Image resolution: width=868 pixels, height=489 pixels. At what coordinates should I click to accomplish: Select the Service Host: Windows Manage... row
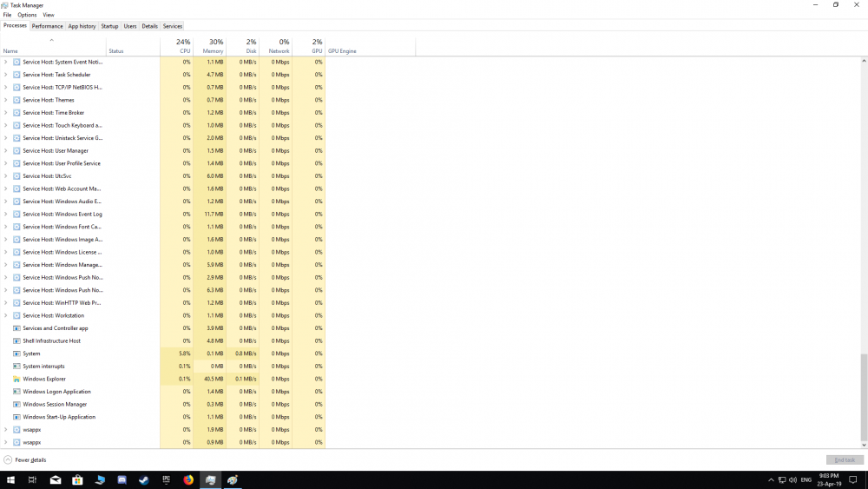(163, 265)
